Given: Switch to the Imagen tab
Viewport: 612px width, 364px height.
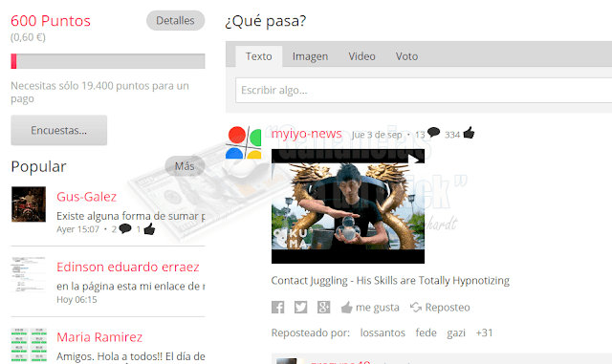Looking at the screenshot, I should pyautogui.click(x=310, y=56).
